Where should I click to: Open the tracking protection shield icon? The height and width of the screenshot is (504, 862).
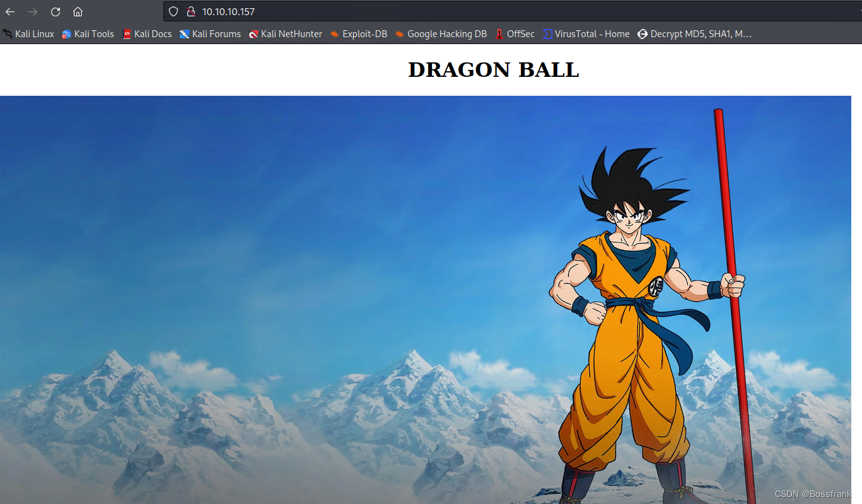[x=174, y=12]
